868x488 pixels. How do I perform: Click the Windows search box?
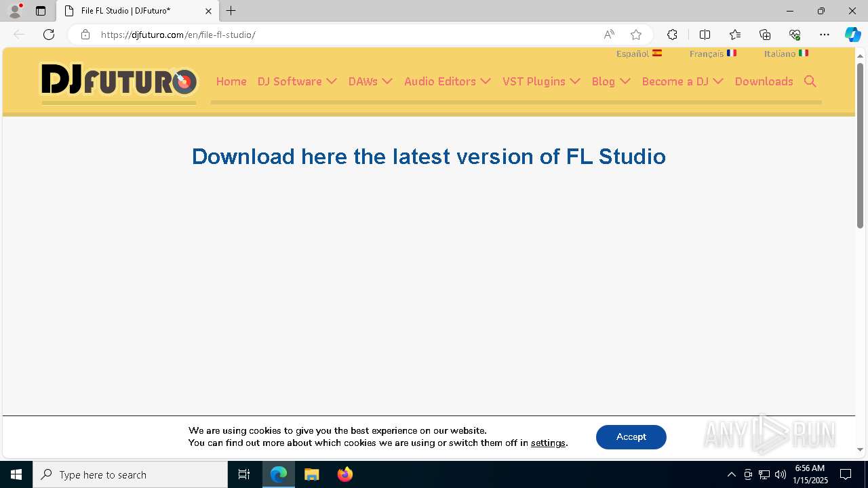(x=130, y=474)
